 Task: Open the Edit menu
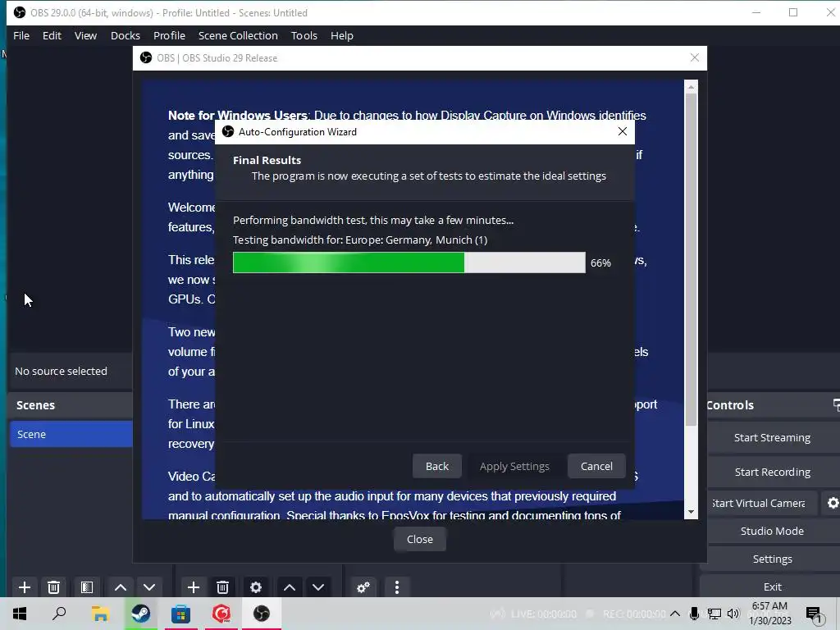pyautogui.click(x=52, y=35)
